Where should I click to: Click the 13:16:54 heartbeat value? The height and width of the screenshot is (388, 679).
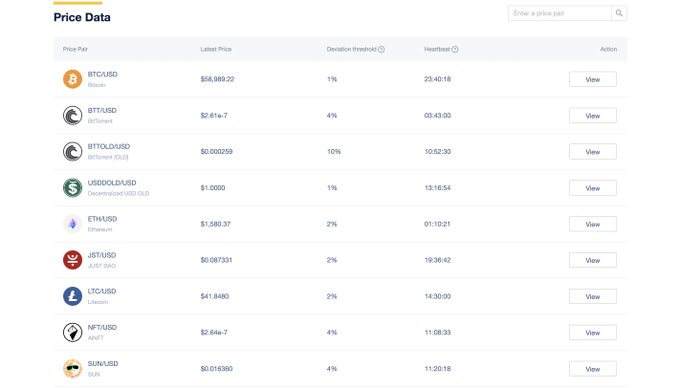[437, 188]
